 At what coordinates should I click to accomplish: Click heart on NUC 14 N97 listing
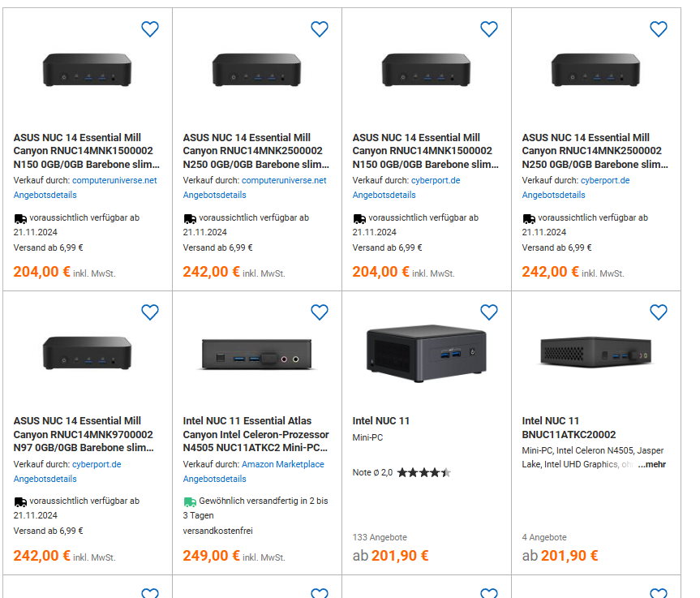150,312
